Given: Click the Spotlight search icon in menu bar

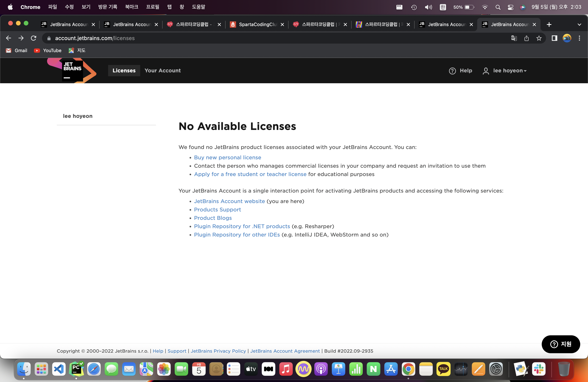Looking at the screenshot, I should tap(498, 7).
